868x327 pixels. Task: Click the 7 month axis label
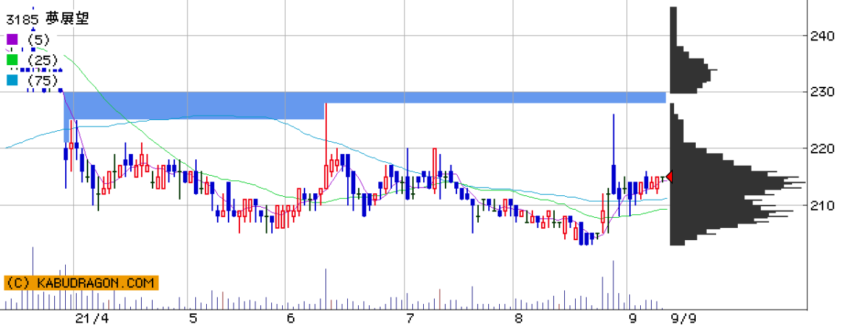(x=409, y=318)
